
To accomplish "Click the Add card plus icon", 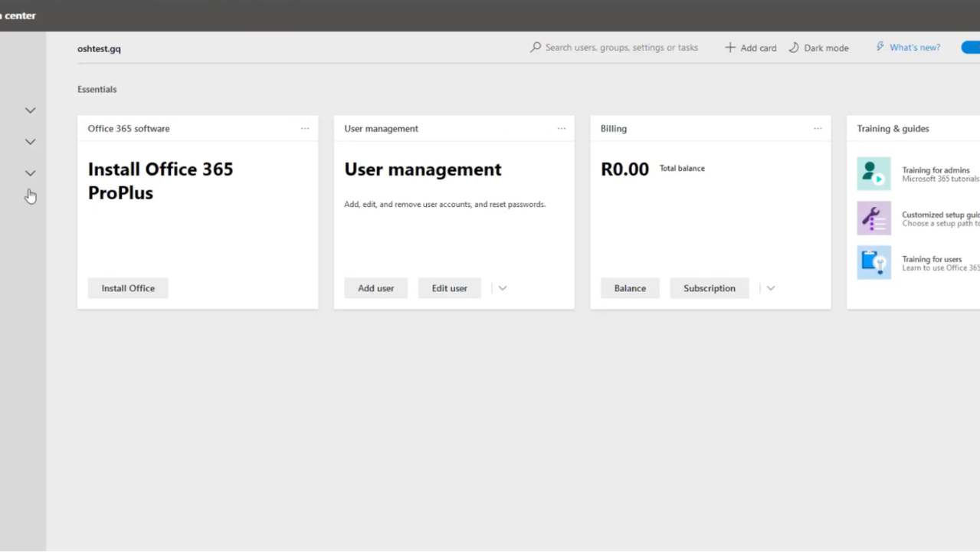I will pyautogui.click(x=730, y=48).
